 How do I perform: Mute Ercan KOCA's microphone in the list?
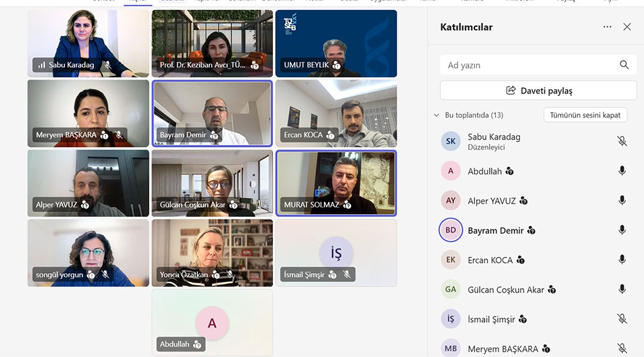point(622,260)
